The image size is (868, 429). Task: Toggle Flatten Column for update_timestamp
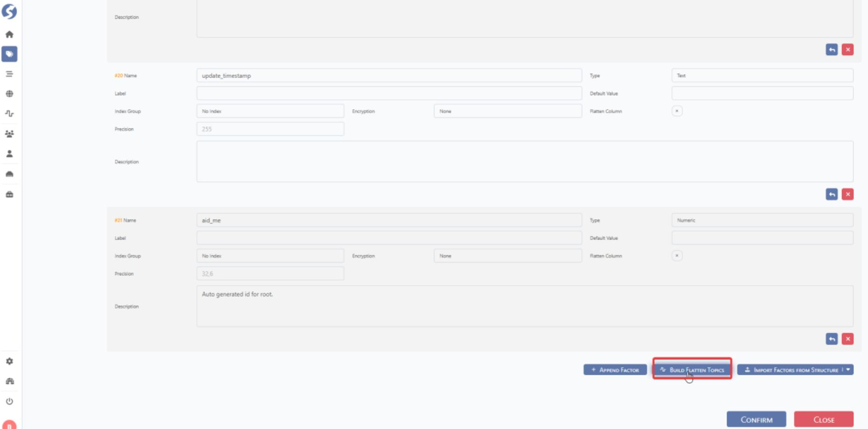[x=677, y=111]
